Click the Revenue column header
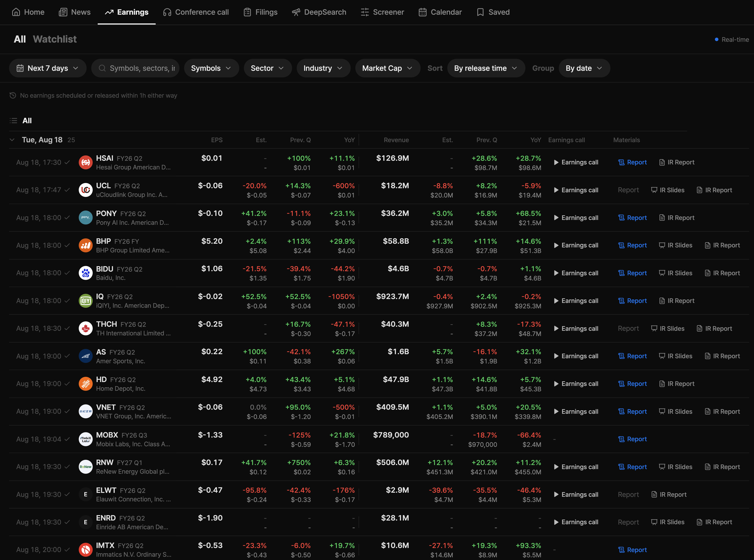754x560 pixels. point(396,140)
